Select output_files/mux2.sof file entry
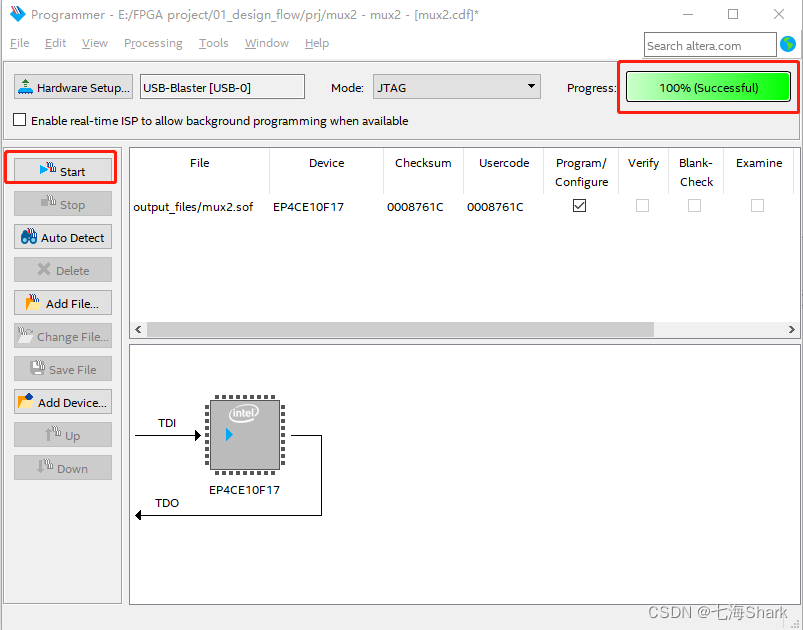 [x=193, y=207]
